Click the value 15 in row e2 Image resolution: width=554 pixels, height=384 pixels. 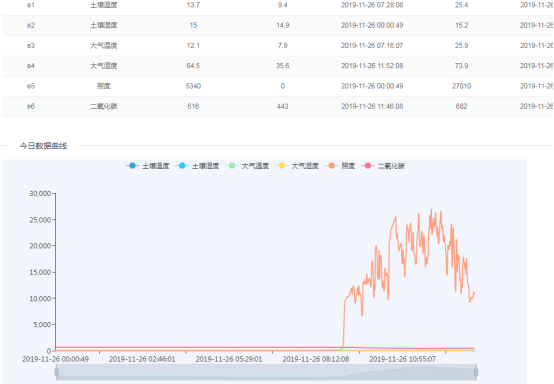[x=193, y=25]
